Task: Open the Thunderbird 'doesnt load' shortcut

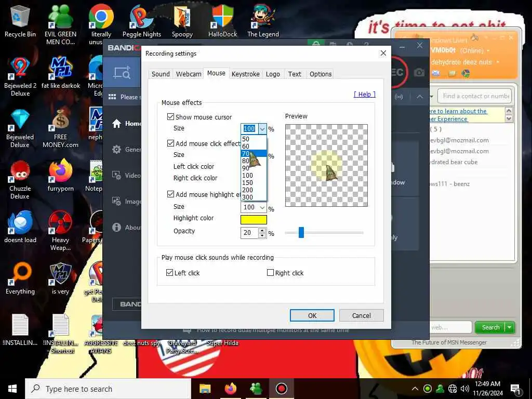Action: tap(20, 228)
